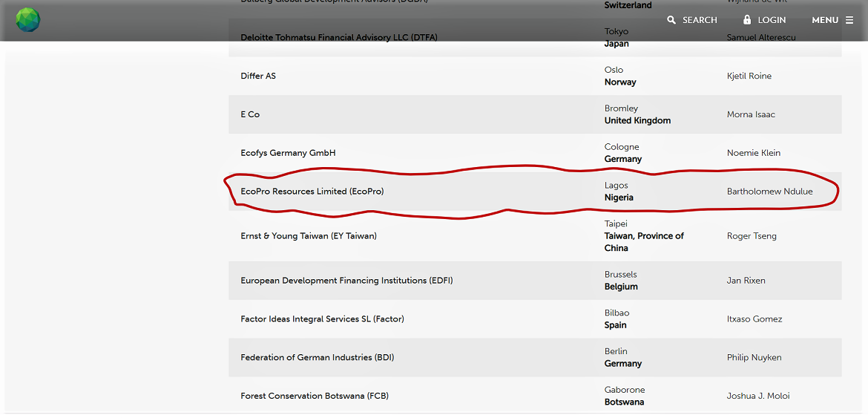Click the Japan country label

click(617, 44)
